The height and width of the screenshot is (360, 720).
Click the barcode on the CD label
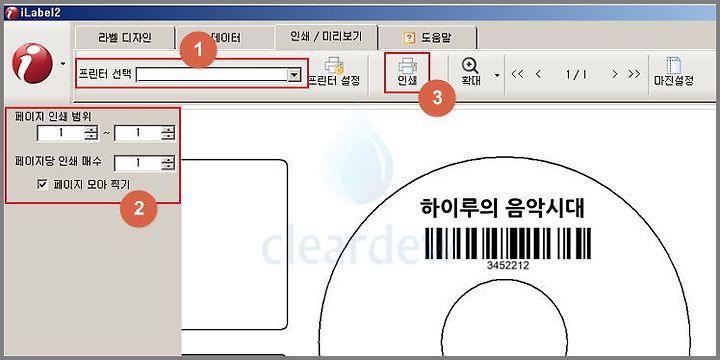[508, 243]
